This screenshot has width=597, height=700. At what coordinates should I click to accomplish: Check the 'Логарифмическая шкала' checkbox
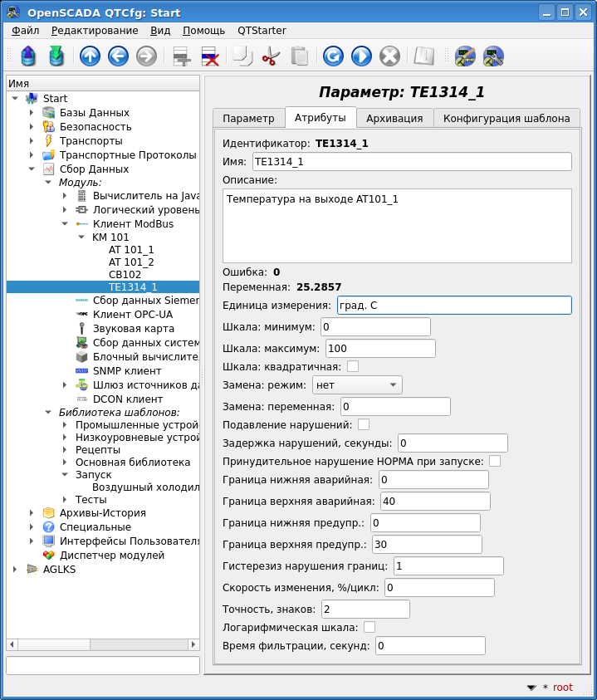point(369,627)
